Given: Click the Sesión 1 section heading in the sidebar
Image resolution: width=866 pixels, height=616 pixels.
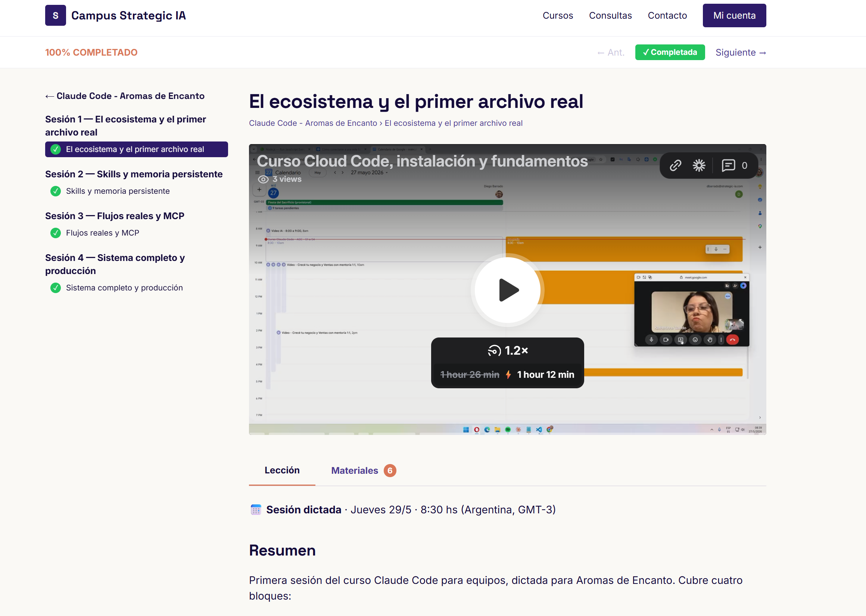Looking at the screenshot, I should tap(125, 126).
